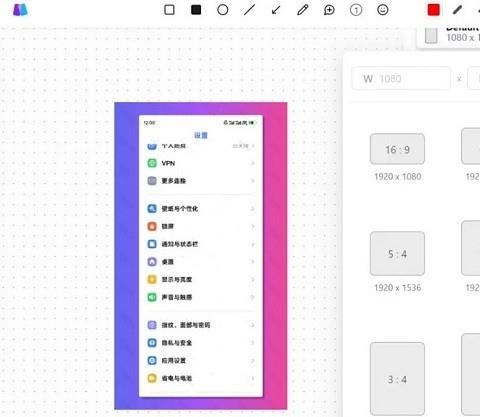
Task: Choose the 5:4 canvas ratio preset
Action: coord(397,254)
